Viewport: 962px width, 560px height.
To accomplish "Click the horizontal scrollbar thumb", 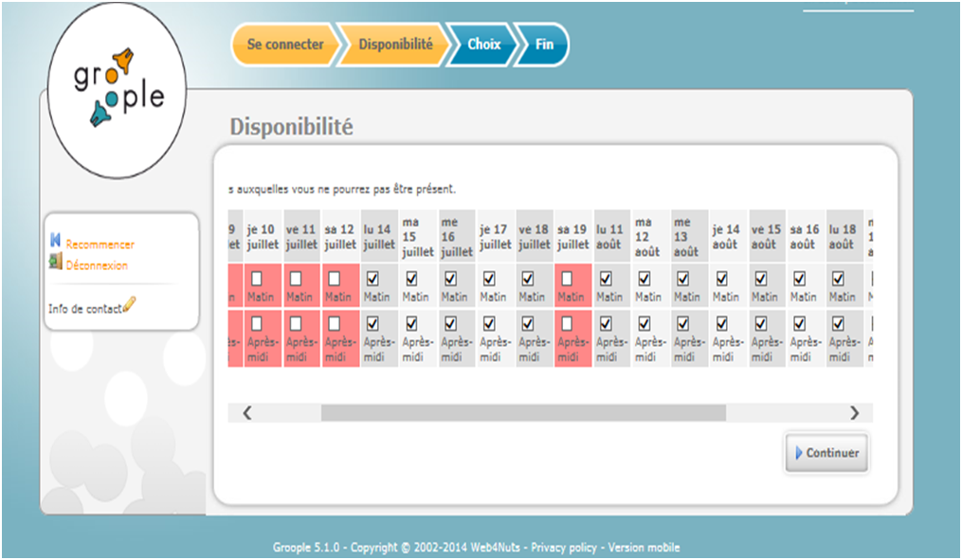I will click(523, 413).
